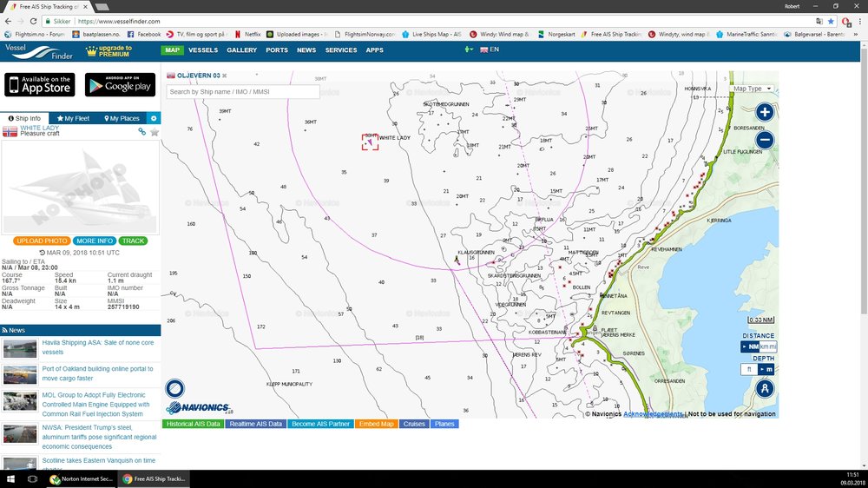Click upgrade to PREMIUM crown link
Screen dimensions: 868x488
(109, 51)
